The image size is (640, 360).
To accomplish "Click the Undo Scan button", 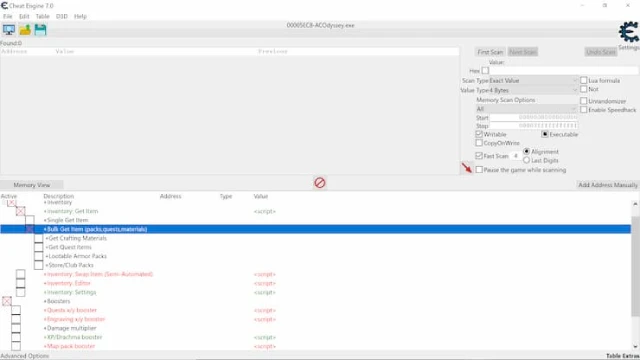I will pos(601,52).
